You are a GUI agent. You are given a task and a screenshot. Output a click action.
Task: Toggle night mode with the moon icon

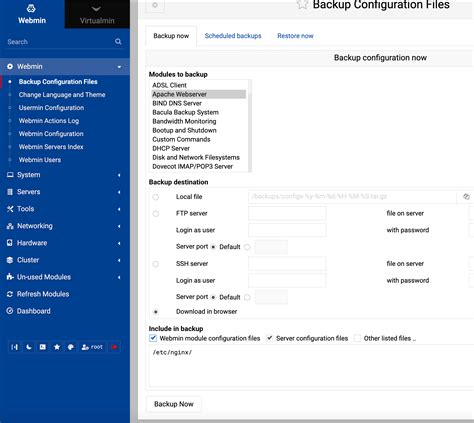pos(29,347)
